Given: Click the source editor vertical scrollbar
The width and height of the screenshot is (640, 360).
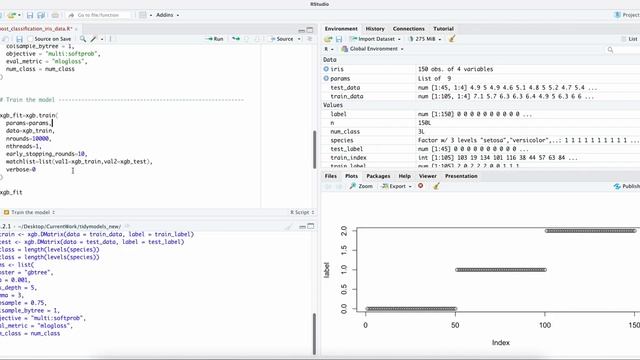Looking at the screenshot, I should pyautogui.click(x=315, y=149).
